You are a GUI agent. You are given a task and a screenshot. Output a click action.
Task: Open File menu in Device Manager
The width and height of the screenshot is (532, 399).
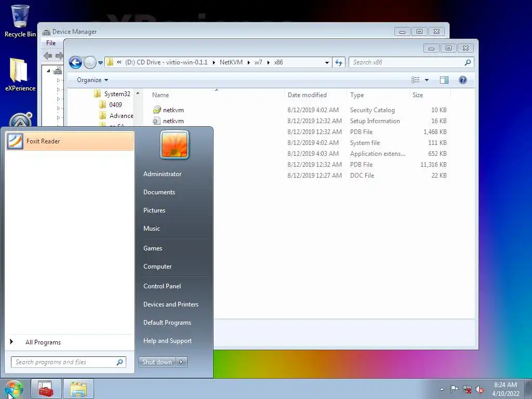[51, 43]
